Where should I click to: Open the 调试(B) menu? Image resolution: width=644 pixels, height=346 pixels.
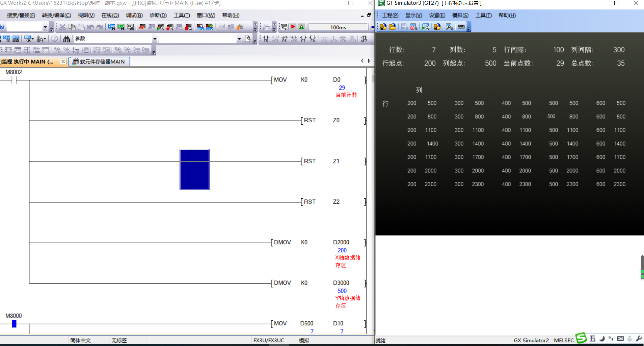coord(134,15)
